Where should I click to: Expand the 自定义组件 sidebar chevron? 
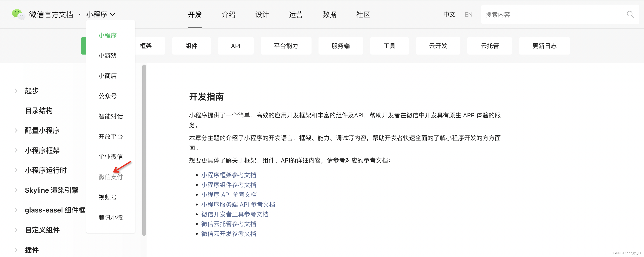click(x=16, y=230)
